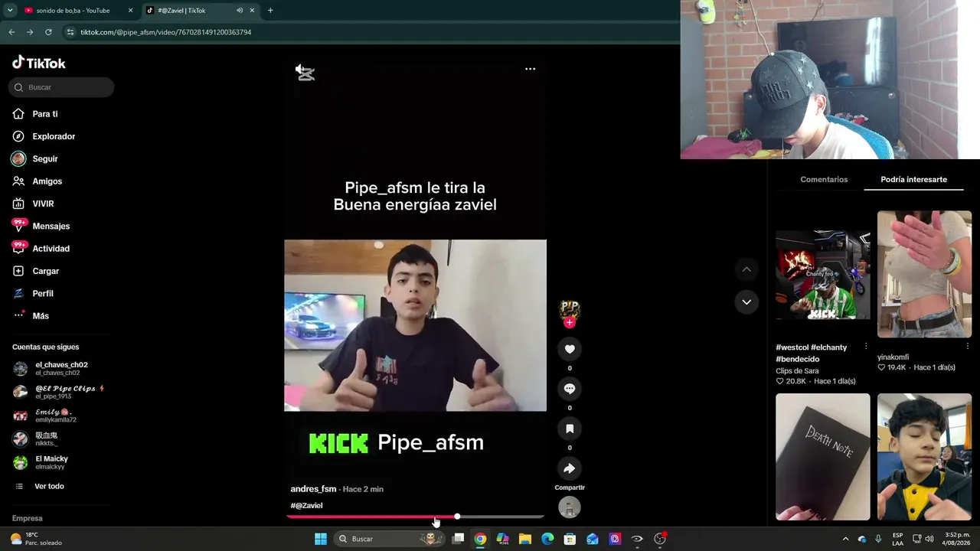
Task: Open the yinakomfi recommended video thumbnail
Action: click(924, 274)
